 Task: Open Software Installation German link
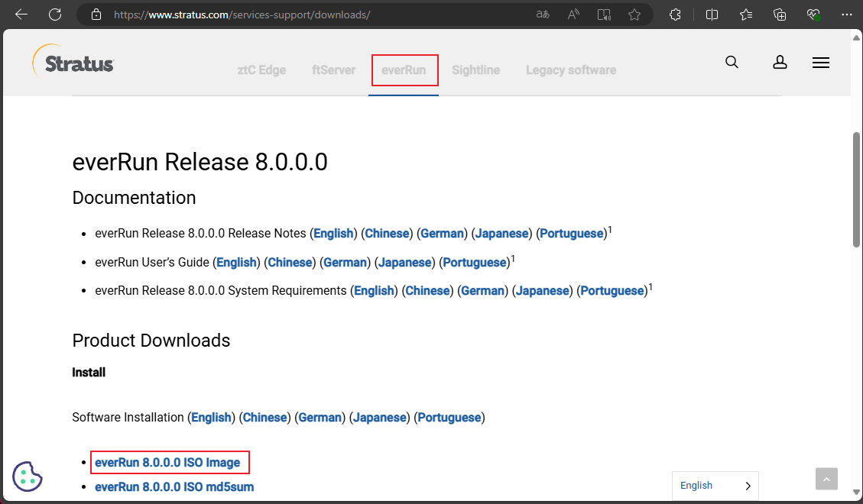(320, 418)
